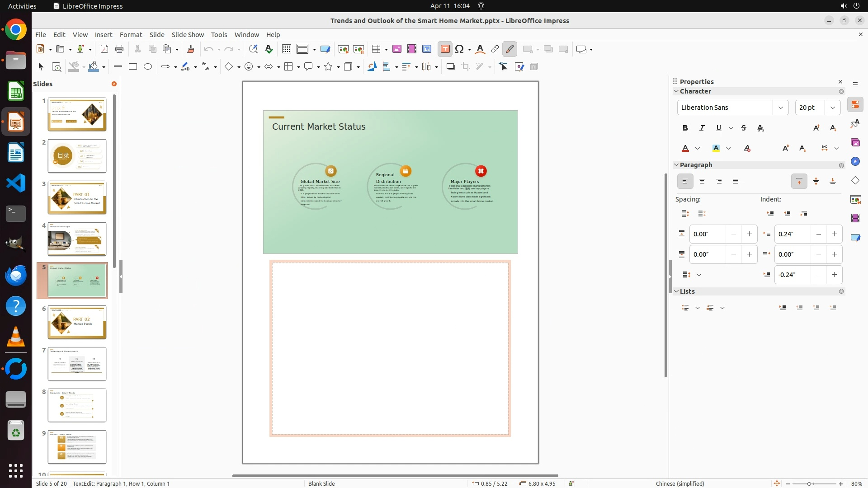Toggle Italic formatting in Character panel

pos(702,128)
